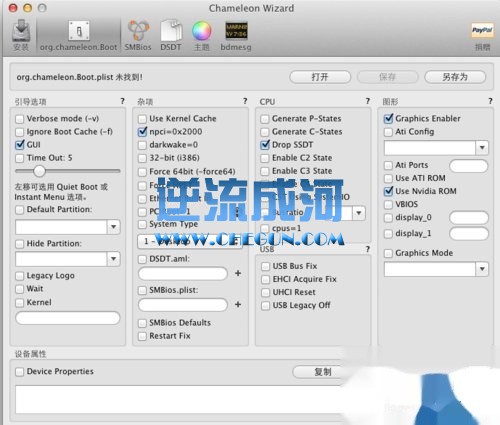Screen dimensions: 500x425
Task: Enable USB Bus Fix checkbox
Action: (265, 266)
